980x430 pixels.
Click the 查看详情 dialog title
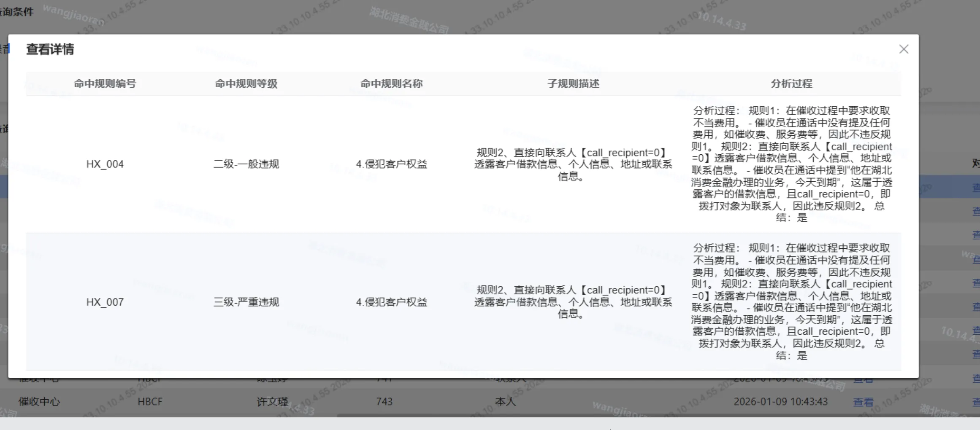click(x=50, y=49)
